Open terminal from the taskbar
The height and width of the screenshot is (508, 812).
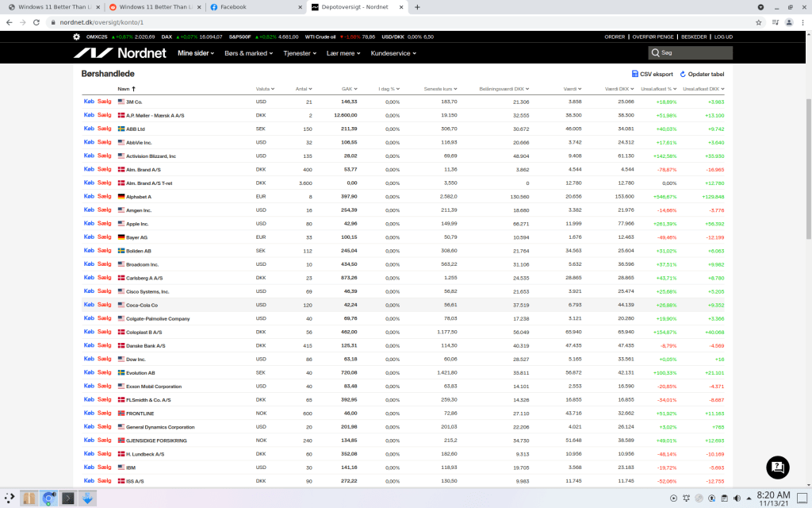click(69, 498)
